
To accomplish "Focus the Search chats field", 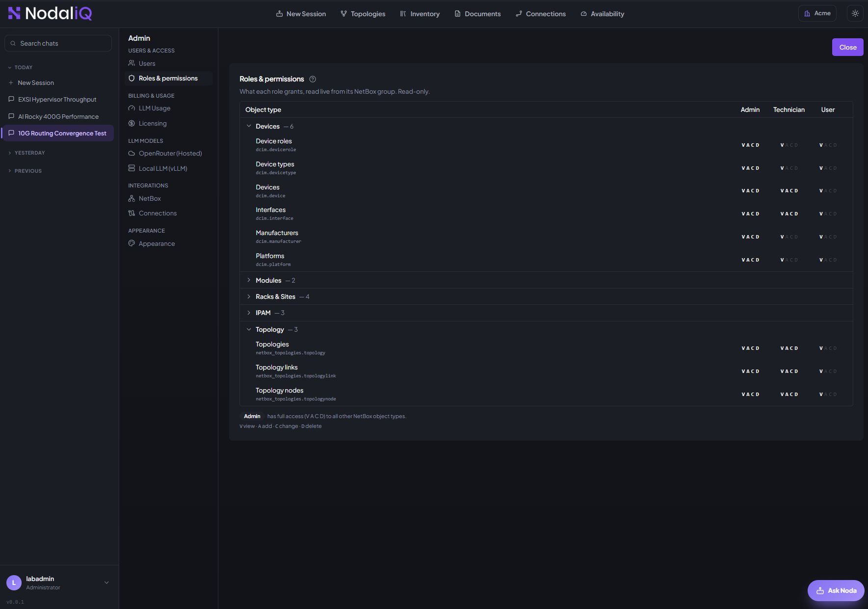I will tap(58, 43).
